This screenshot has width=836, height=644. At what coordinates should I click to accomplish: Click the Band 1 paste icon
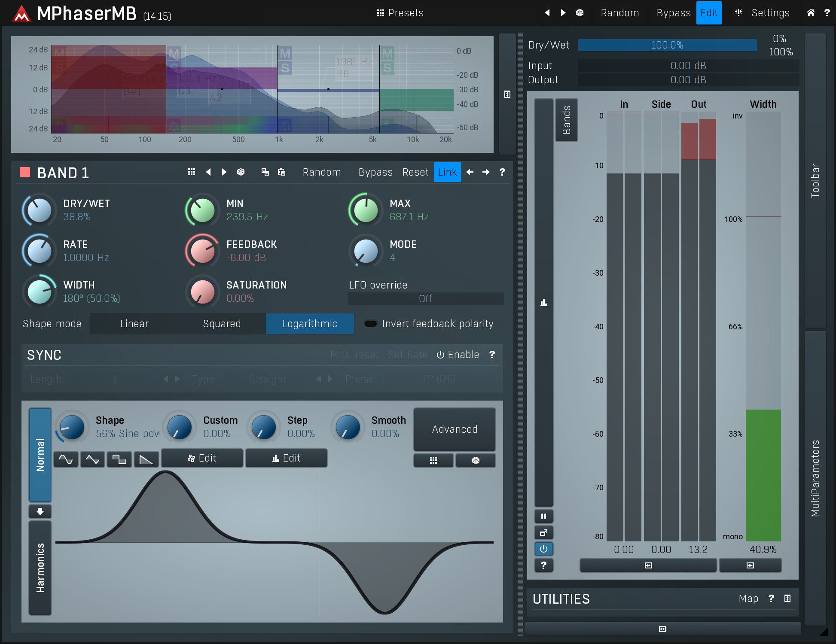(x=281, y=172)
